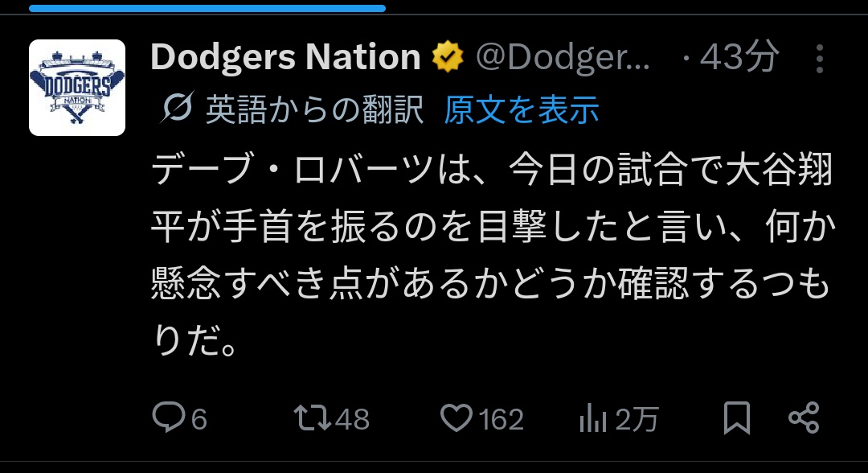Open the three-dot more options menu

[x=819, y=59]
